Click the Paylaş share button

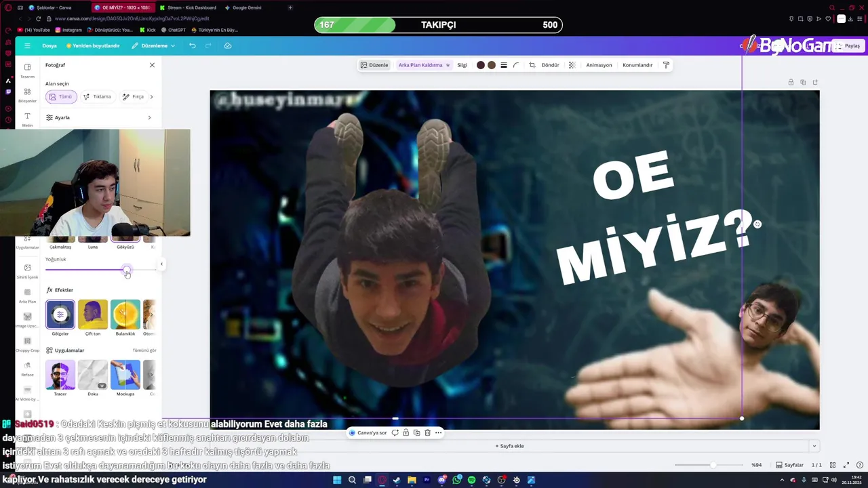(848, 45)
